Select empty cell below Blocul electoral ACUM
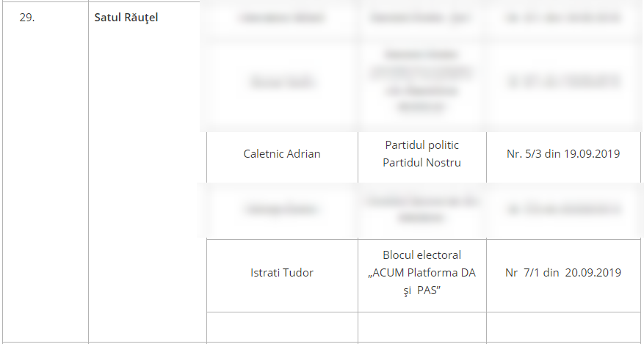 (x=422, y=327)
